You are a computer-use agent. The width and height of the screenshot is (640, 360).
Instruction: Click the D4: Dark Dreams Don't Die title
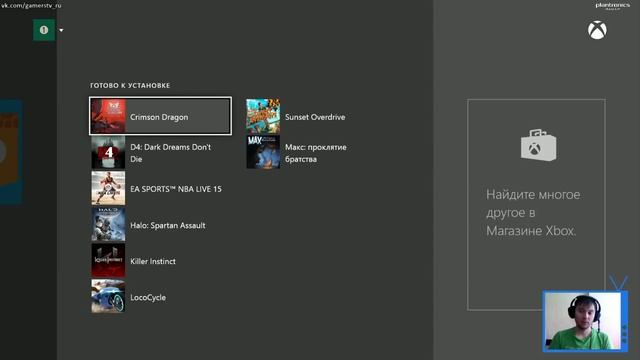tap(171, 153)
